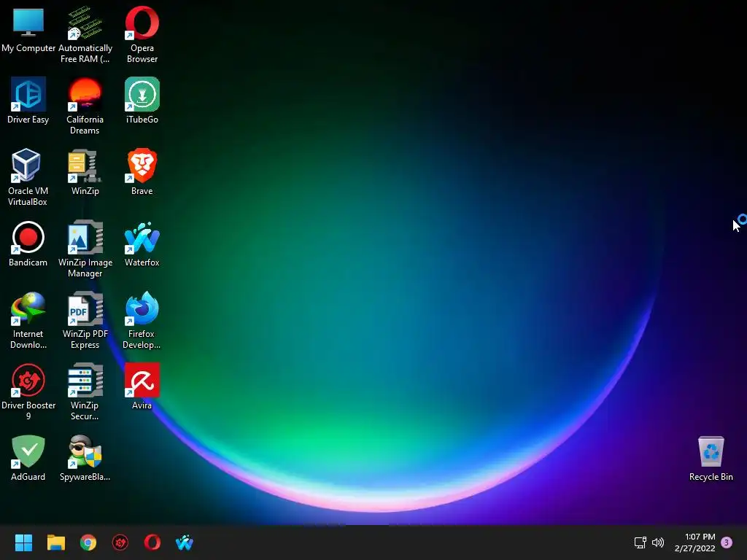Open File Explorer from taskbar

pyautogui.click(x=55, y=542)
